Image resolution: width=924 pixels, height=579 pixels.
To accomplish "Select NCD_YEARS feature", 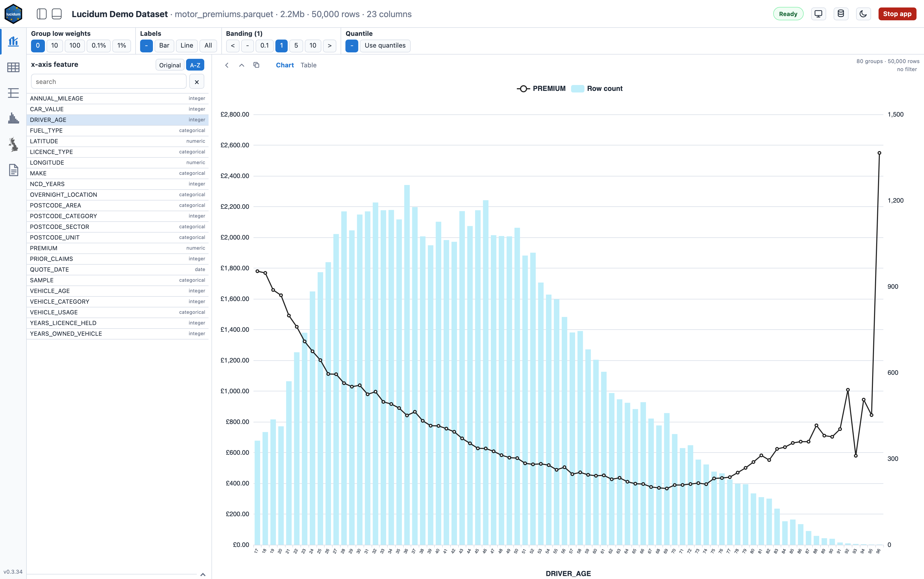I will [118, 184].
